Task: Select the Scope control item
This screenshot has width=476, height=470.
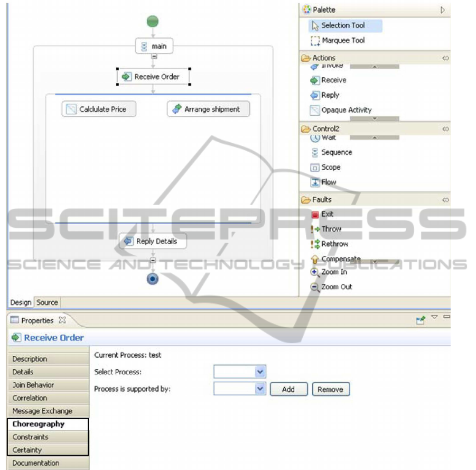Action: (331, 167)
